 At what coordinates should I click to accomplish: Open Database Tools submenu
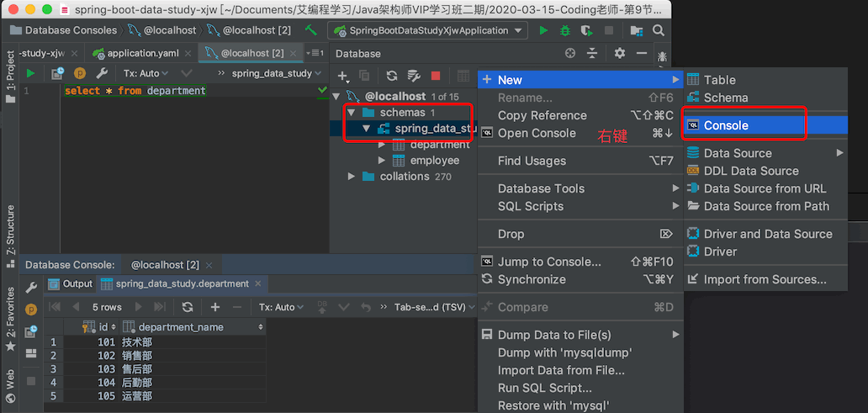tap(580, 188)
